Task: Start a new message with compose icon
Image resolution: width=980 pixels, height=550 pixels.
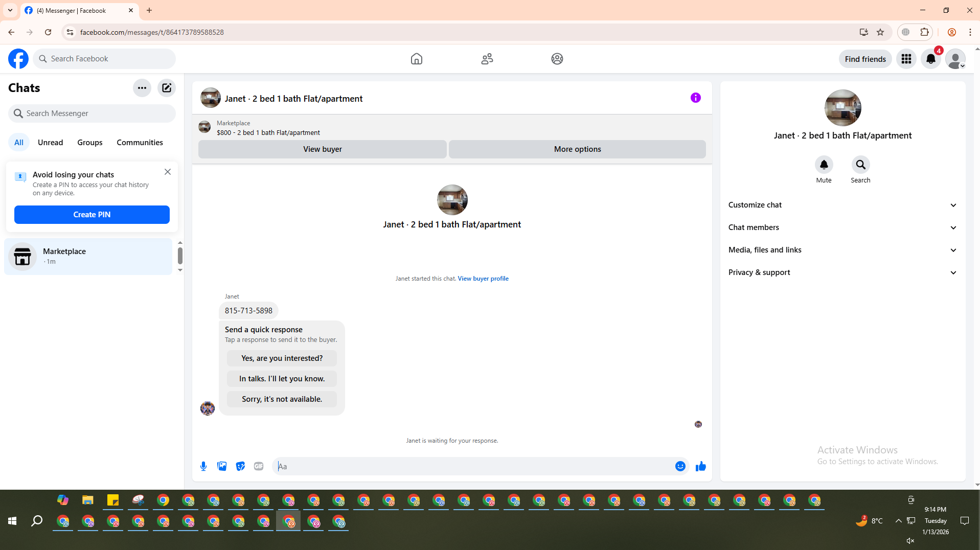Action: tap(167, 88)
